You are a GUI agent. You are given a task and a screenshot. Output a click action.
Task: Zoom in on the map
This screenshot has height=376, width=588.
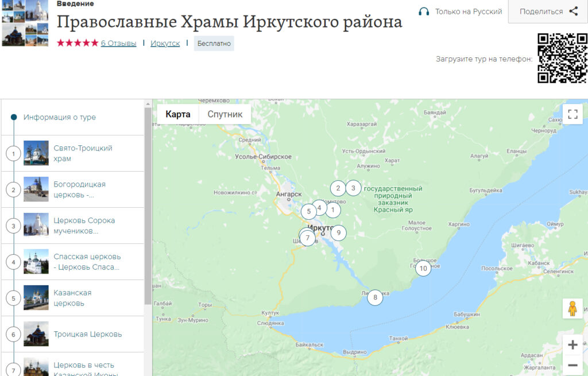[x=572, y=344]
